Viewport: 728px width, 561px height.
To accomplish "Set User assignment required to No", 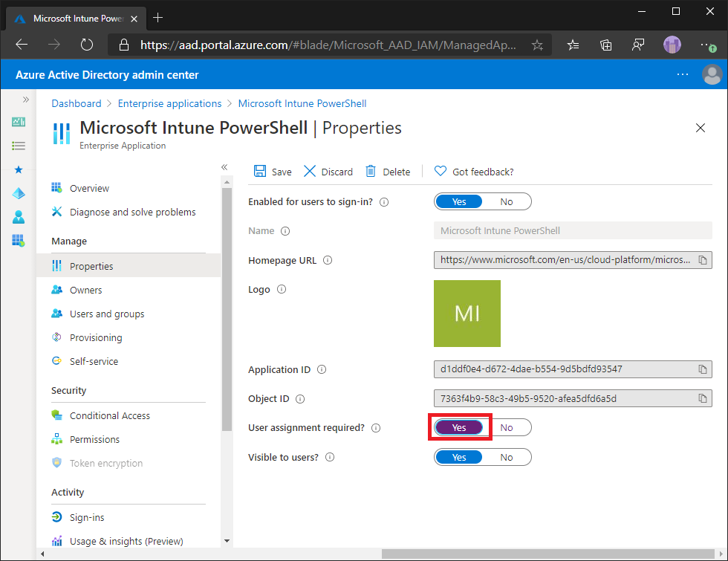I will coord(507,427).
